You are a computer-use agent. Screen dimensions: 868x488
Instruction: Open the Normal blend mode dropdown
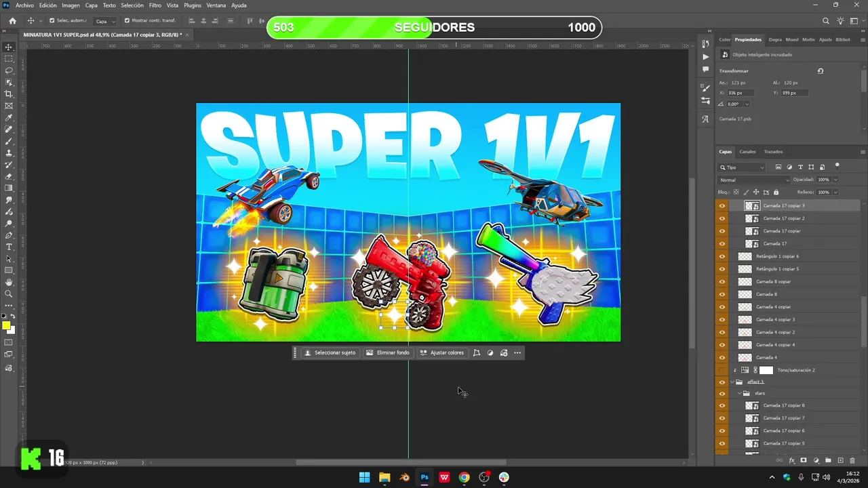[x=754, y=180]
